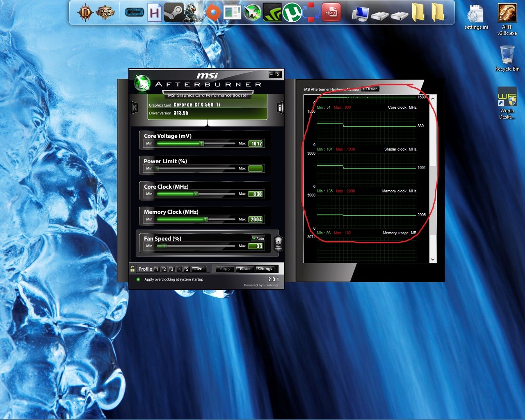This screenshot has height=420, width=525.
Task: Open the NVIDIA control panel dock icon
Action: [x=272, y=12]
